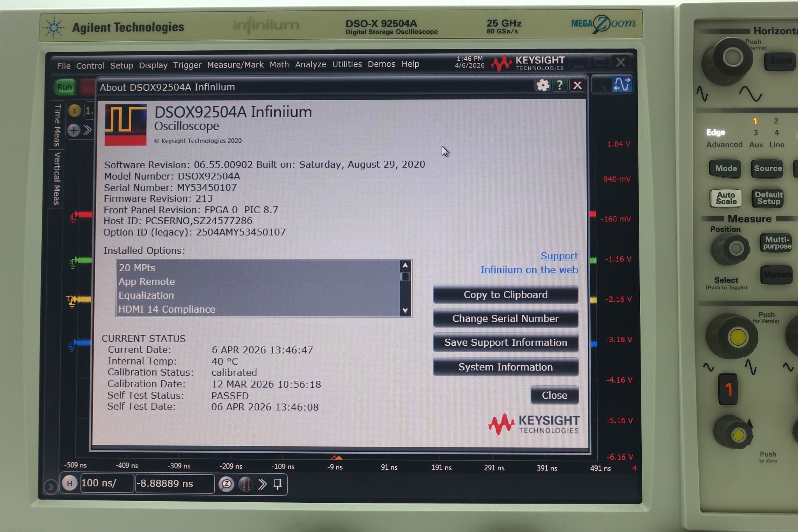Expand the channel list double chevron
The width and height of the screenshot is (798, 532).
click(x=88, y=130)
